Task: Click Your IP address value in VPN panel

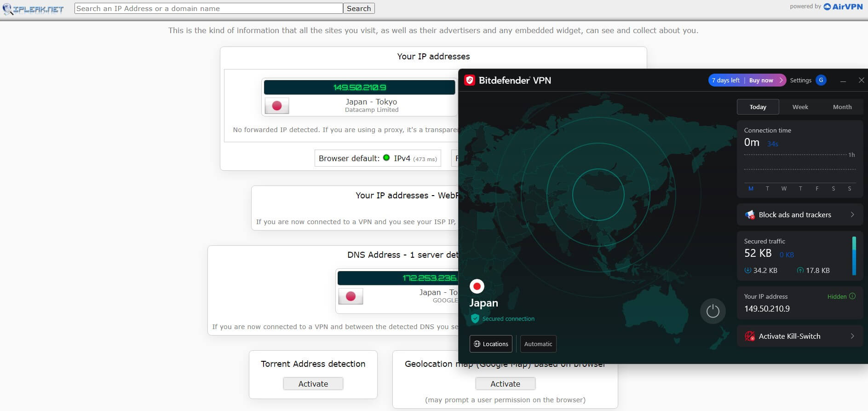Action: (x=767, y=309)
